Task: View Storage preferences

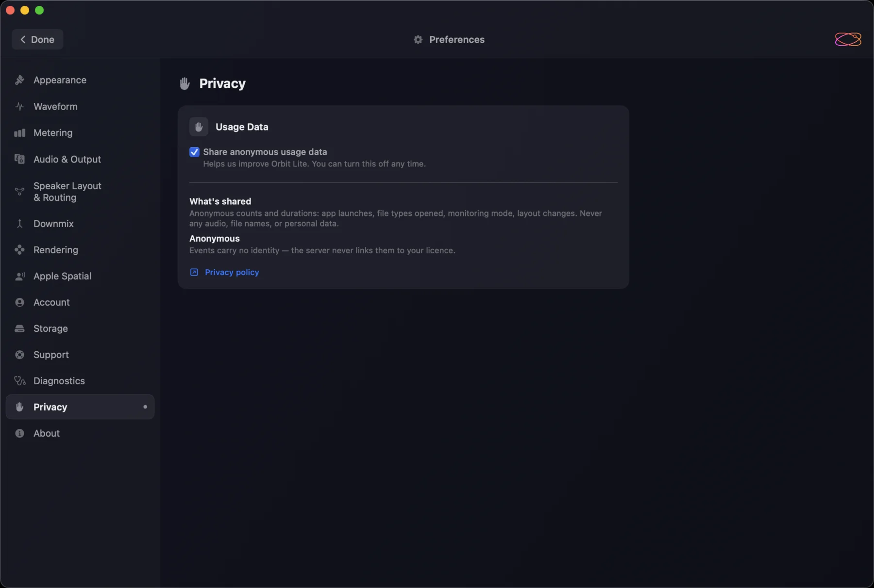Action: [x=80, y=328]
